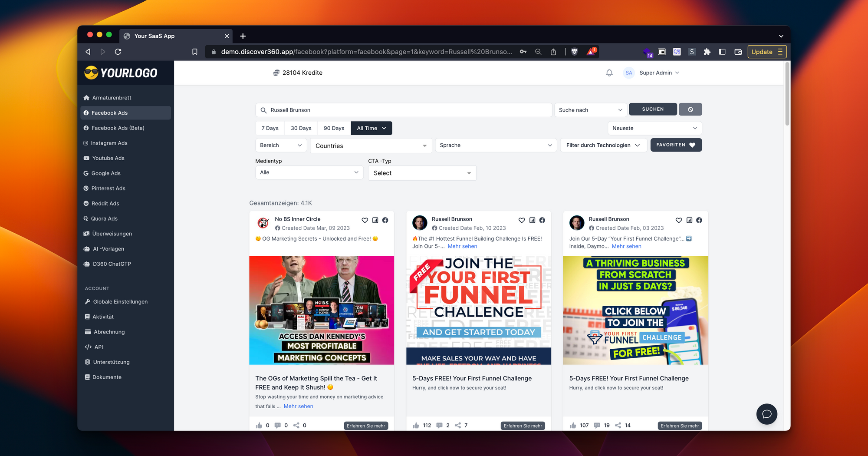Open the All Time dropdown

pyautogui.click(x=372, y=128)
